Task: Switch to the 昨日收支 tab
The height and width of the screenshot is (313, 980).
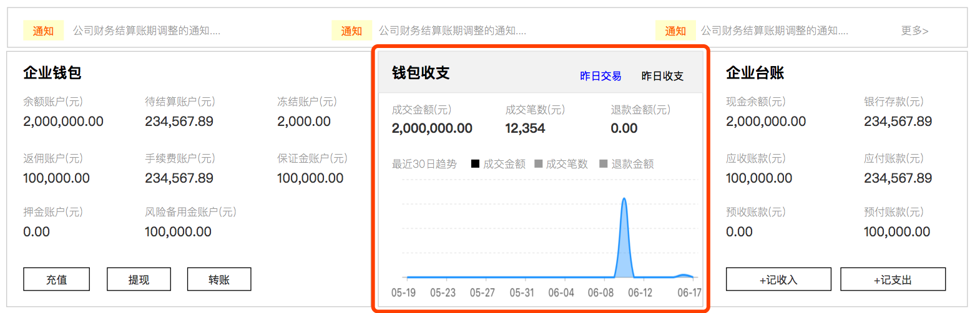Action: pos(662,76)
